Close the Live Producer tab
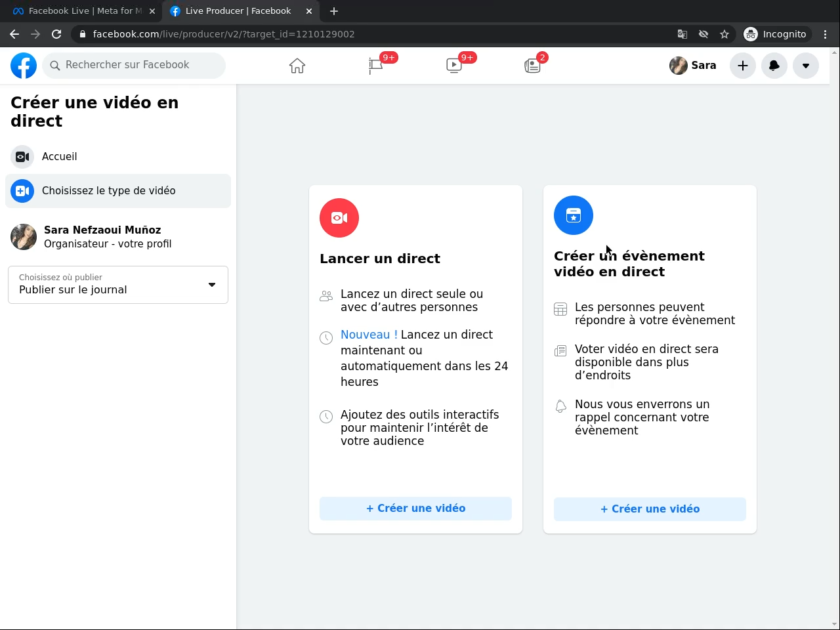This screenshot has height=630, width=840. 309,11
